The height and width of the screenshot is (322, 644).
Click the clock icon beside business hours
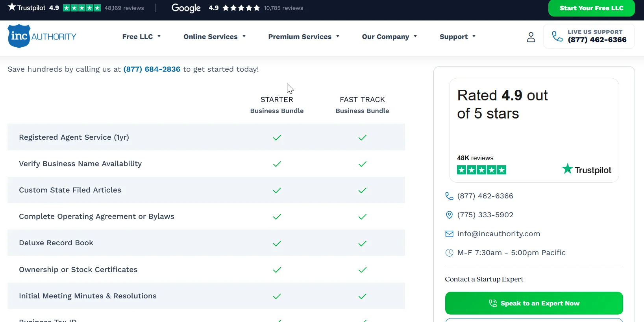click(449, 253)
